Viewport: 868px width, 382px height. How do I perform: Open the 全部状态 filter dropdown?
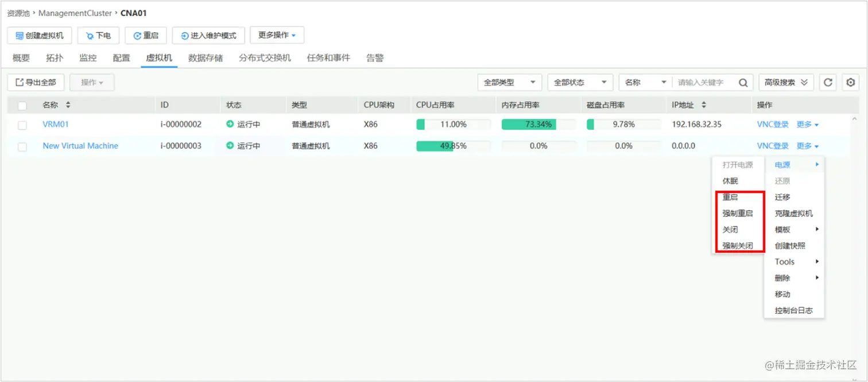pyautogui.click(x=580, y=82)
